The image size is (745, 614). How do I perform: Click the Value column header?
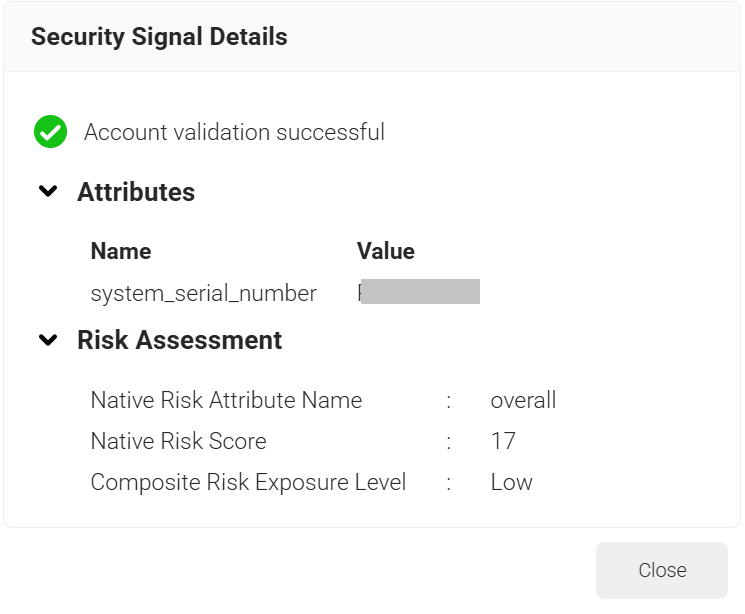coord(386,251)
